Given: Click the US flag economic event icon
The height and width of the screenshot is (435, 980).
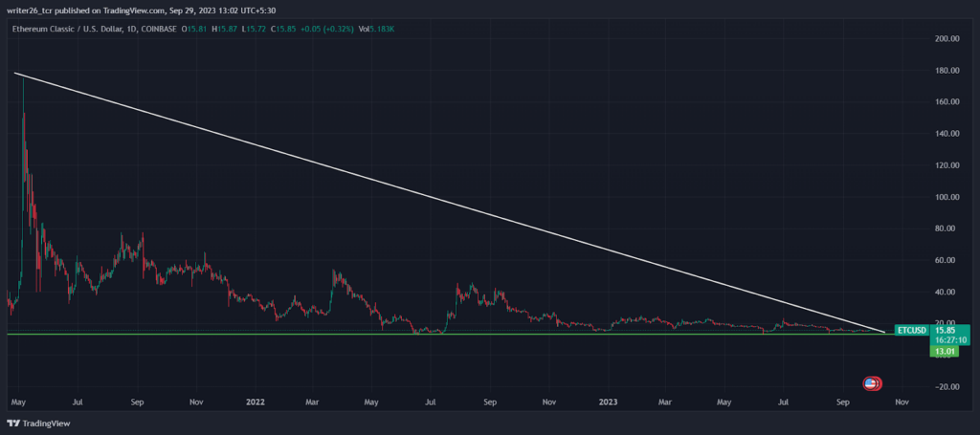Looking at the screenshot, I should click(870, 383).
